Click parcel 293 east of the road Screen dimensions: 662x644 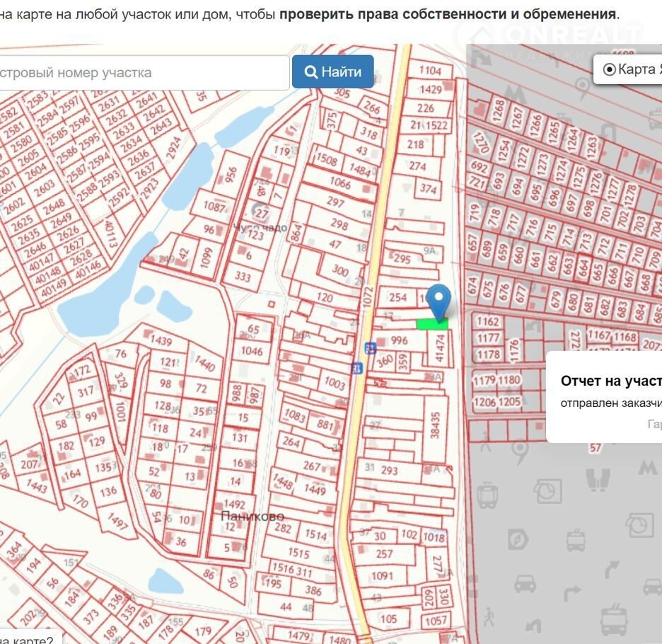(390, 470)
